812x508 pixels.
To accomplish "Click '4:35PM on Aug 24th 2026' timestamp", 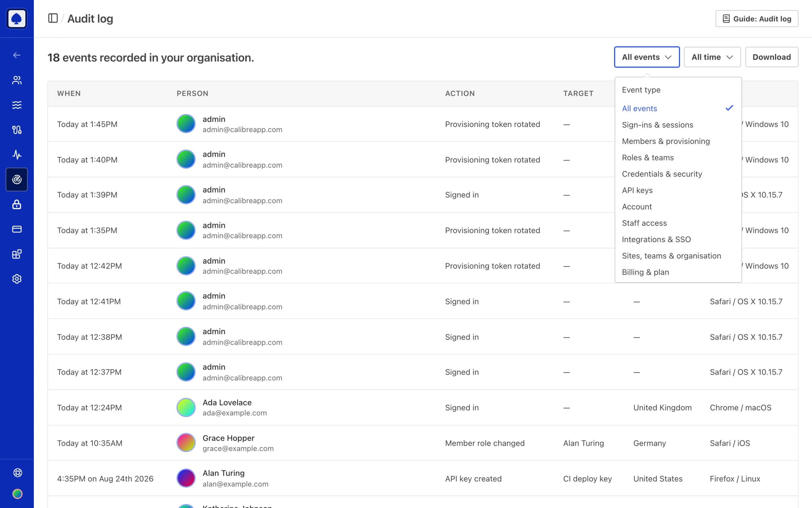I will tap(105, 479).
